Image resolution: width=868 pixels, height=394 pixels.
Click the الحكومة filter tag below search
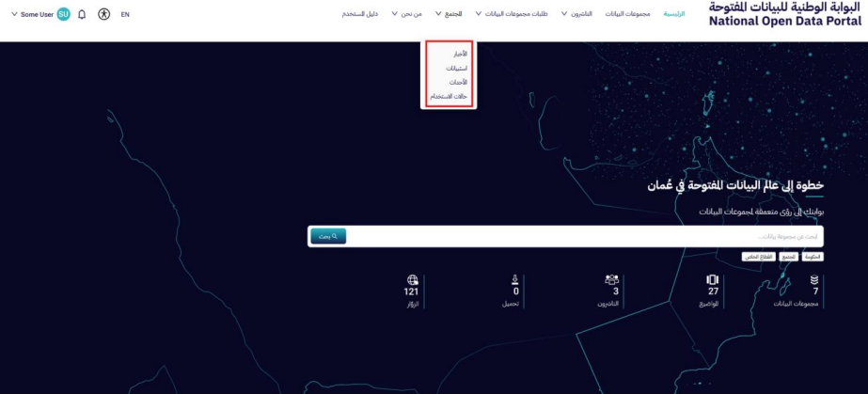point(813,256)
